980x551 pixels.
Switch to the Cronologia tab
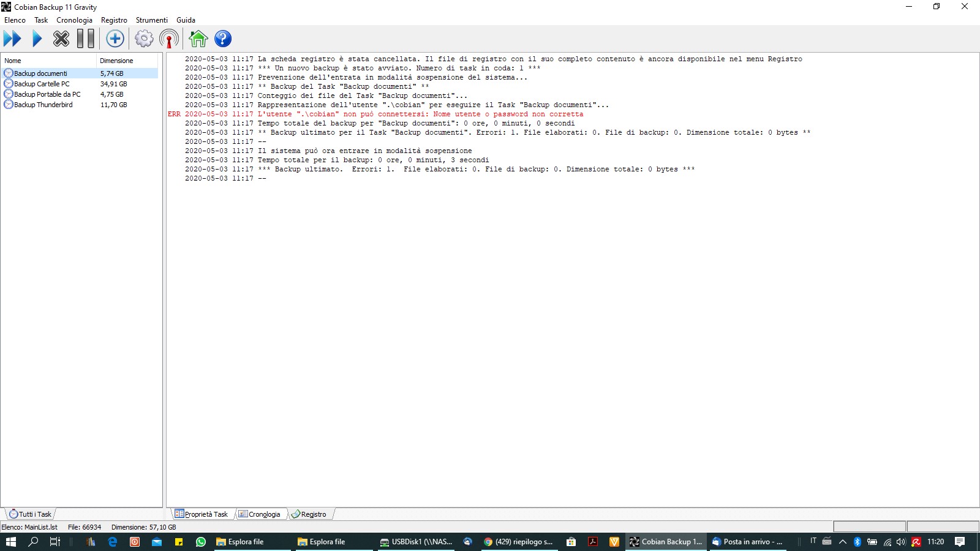click(260, 514)
